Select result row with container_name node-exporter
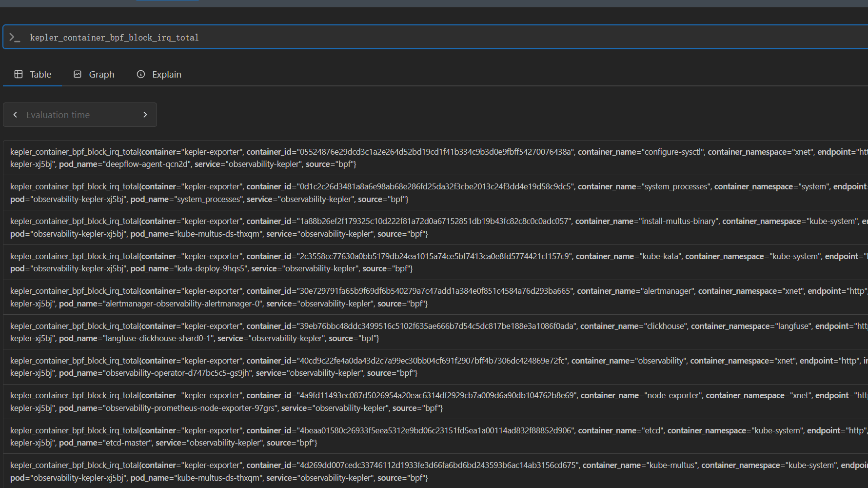 tap(435, 402)
